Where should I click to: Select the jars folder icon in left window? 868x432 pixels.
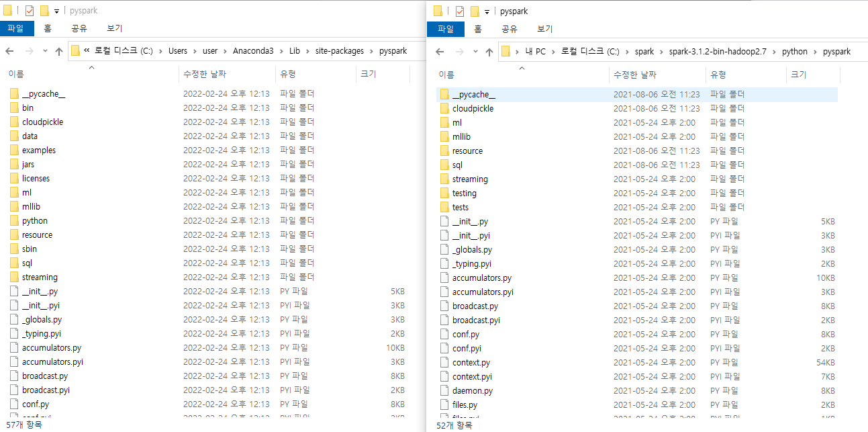[x=15, y=164]
